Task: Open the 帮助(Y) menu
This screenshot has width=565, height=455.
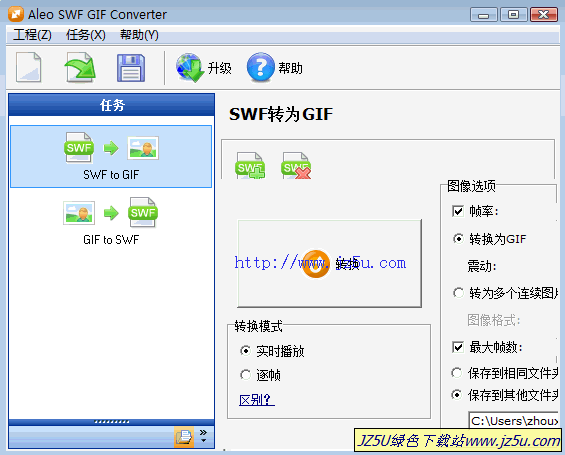Action: [139, 35]
